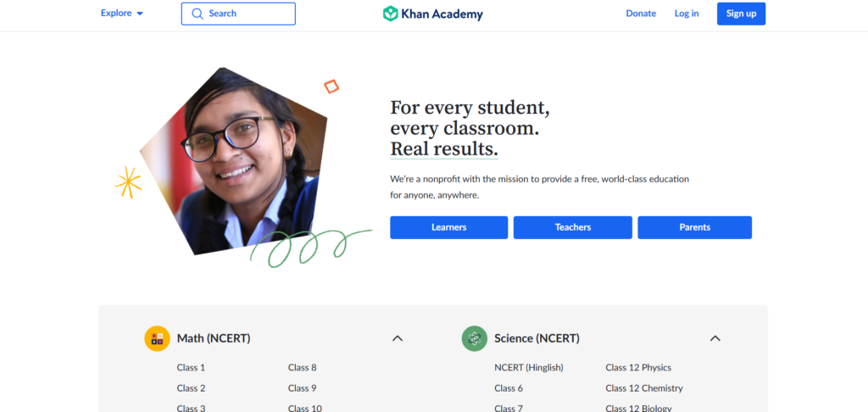Click the Science (NCERT) subject icon

(x=474, y=338)
